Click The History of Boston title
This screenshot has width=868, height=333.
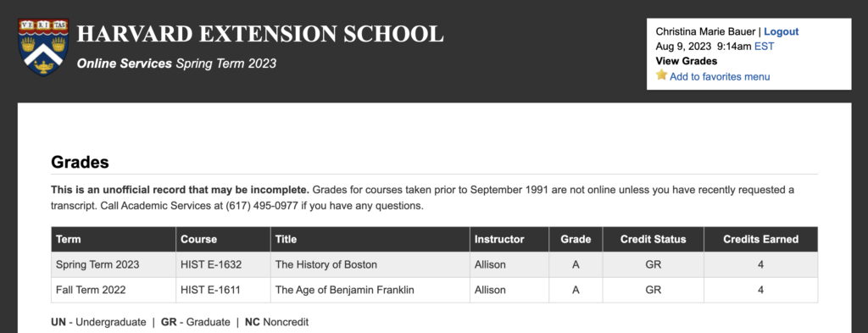(x=326, y=265)
